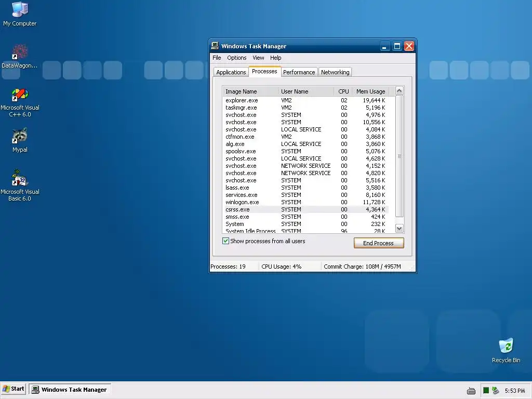Click the Windows Task Manager taskbar button
This screenshot has height=399, width=532.
(x=70, y=390)
